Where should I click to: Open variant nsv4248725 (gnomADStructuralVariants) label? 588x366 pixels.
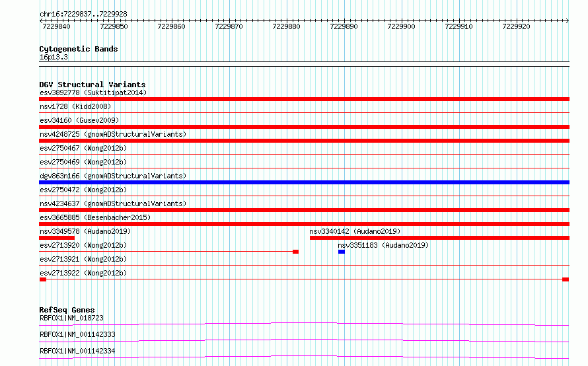point(113,134)
